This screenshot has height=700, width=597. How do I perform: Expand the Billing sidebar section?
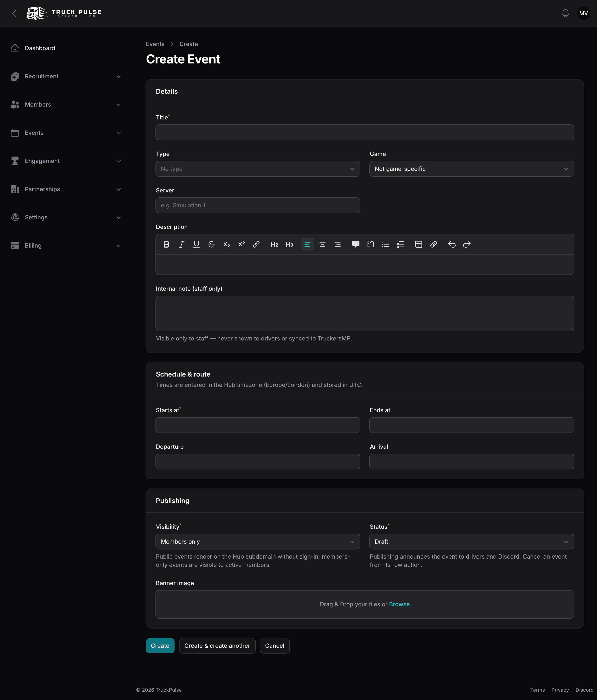66,246
